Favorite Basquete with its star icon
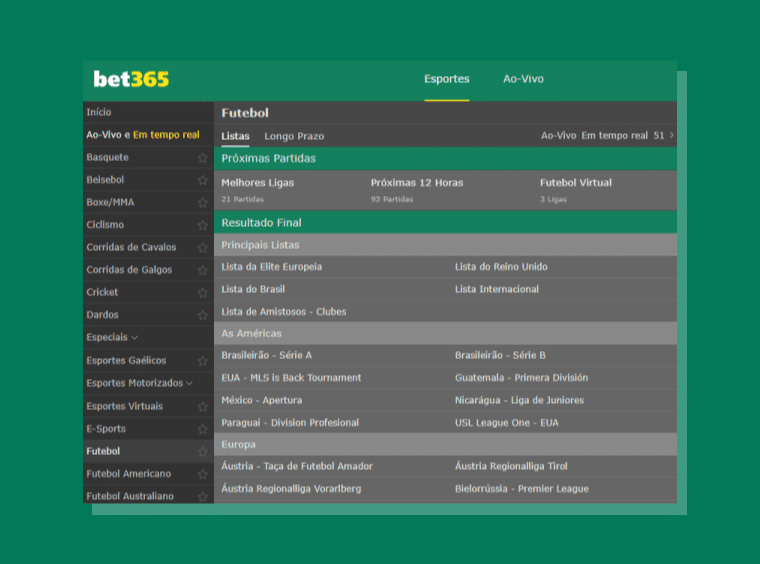The image size is (760, 564). (203, 157)
